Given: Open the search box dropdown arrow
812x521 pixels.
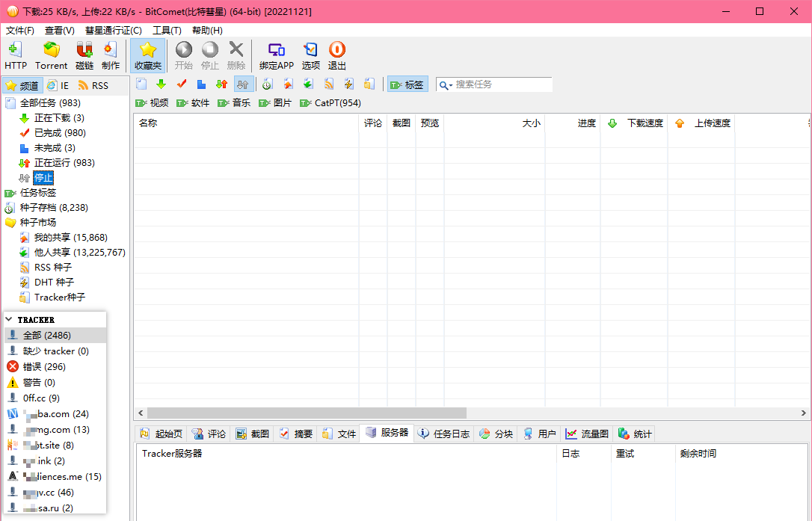Looking at the screenshot, I should (x=446, y=85).
